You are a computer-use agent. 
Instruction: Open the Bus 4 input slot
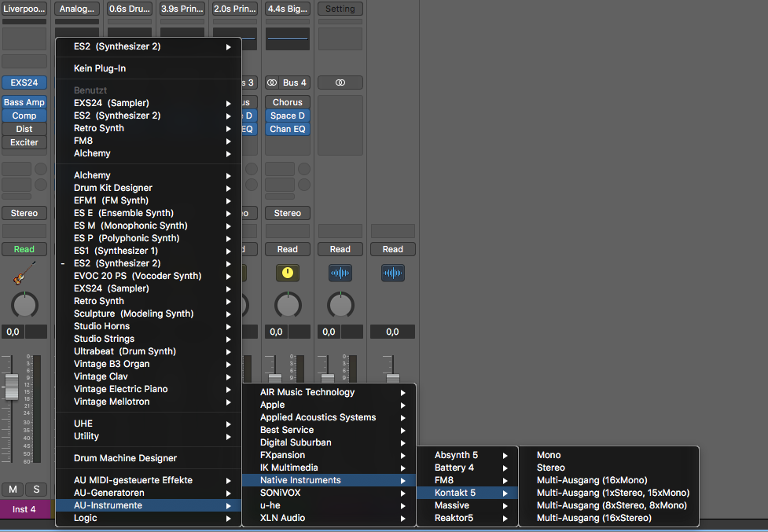(294, 83)
